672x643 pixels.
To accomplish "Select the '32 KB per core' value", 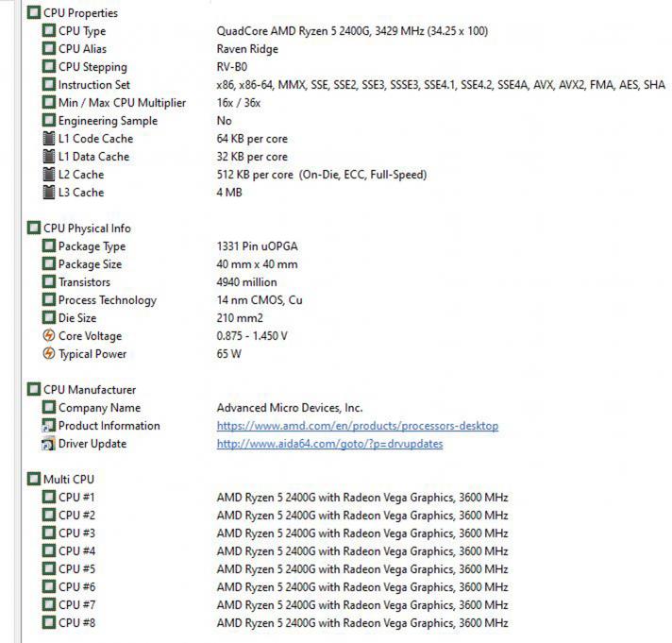I will coord(252,157).
